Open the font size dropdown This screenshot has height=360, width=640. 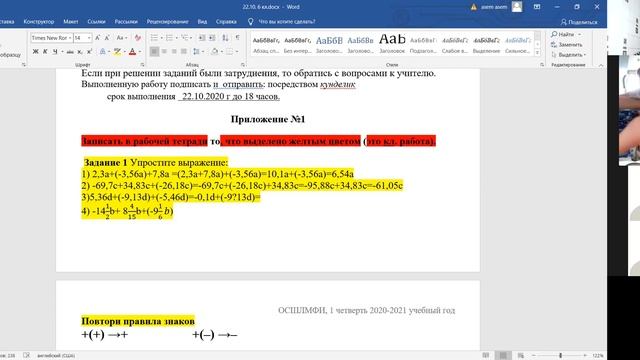point(89,38)
